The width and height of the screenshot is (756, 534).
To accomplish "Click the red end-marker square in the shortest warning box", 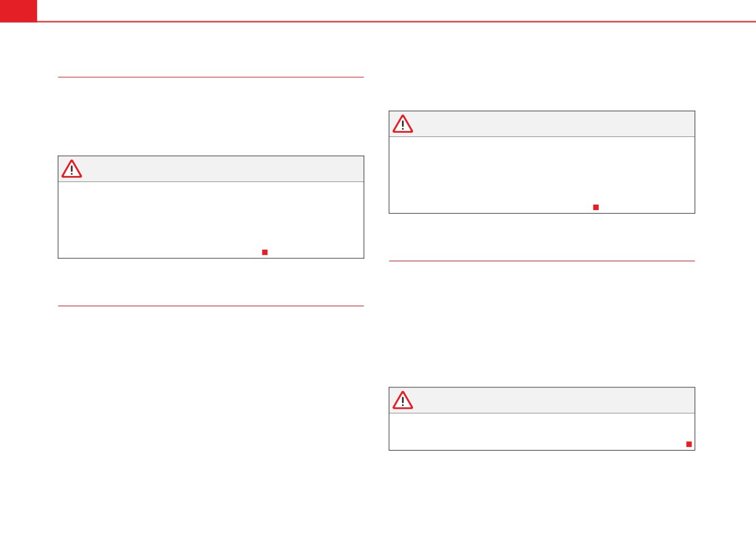I will pos(688,444).
